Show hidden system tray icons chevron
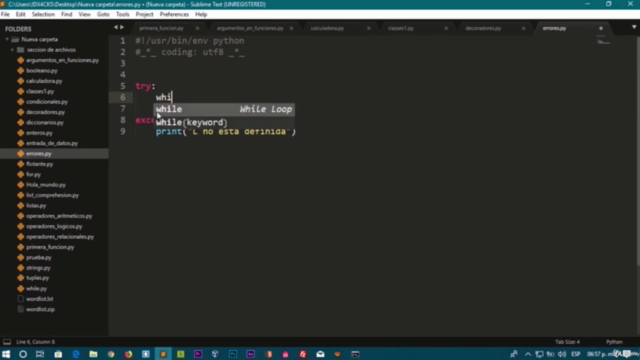This screenshot has width=640, height=360. (x=528, y=354)
